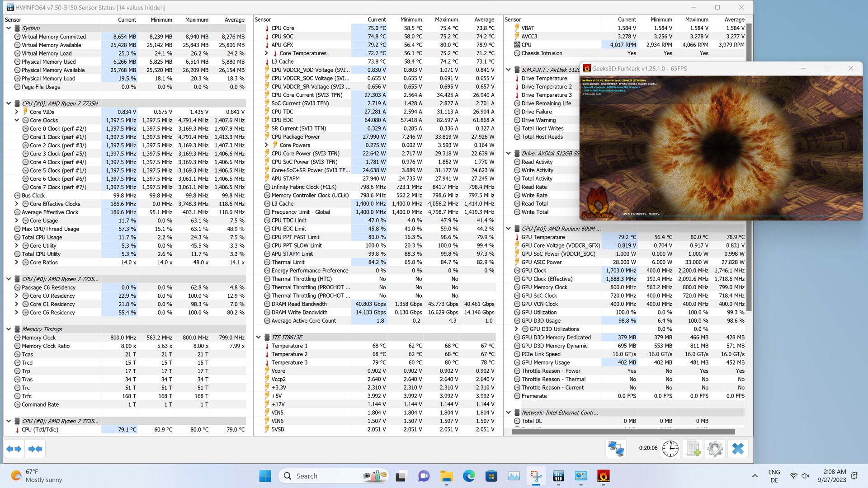The width and height of the screenshot is (868, 488).
Task: Open the Teams chat taskbar icon
Action: point(424,476)
